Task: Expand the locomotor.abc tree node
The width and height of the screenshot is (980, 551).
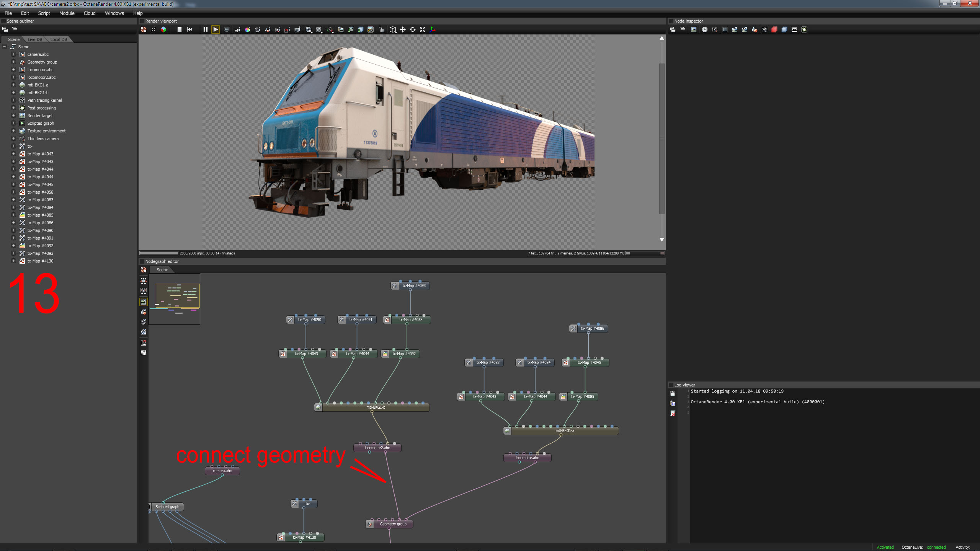Action: (x=13, y=70)
